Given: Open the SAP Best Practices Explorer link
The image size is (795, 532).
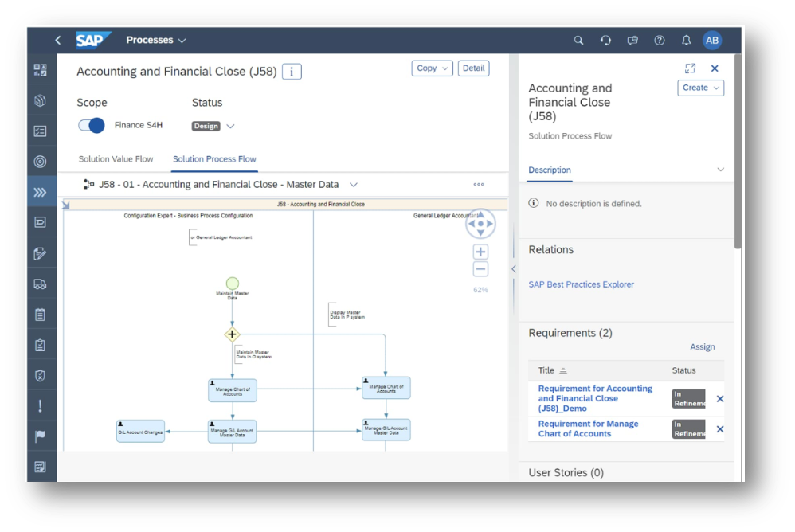Looking at the screenshot, I should [581, 284].
